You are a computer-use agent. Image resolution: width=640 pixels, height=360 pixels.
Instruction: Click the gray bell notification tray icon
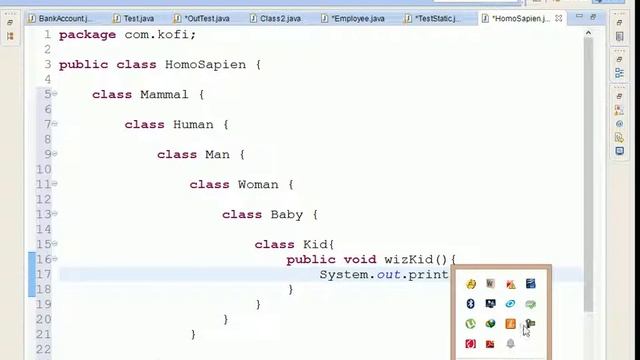tap(510, 344)
